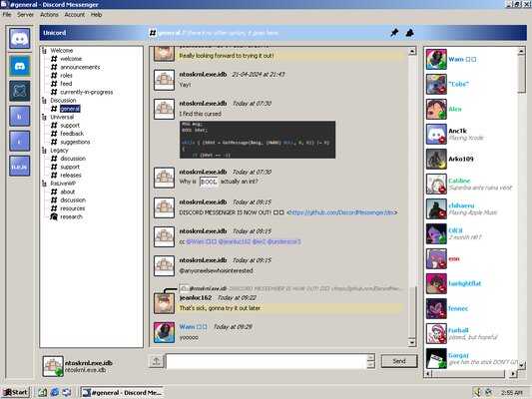This screenshot has height=399, width=532.
Task: Click the Send button
Action: pos(399,361)
